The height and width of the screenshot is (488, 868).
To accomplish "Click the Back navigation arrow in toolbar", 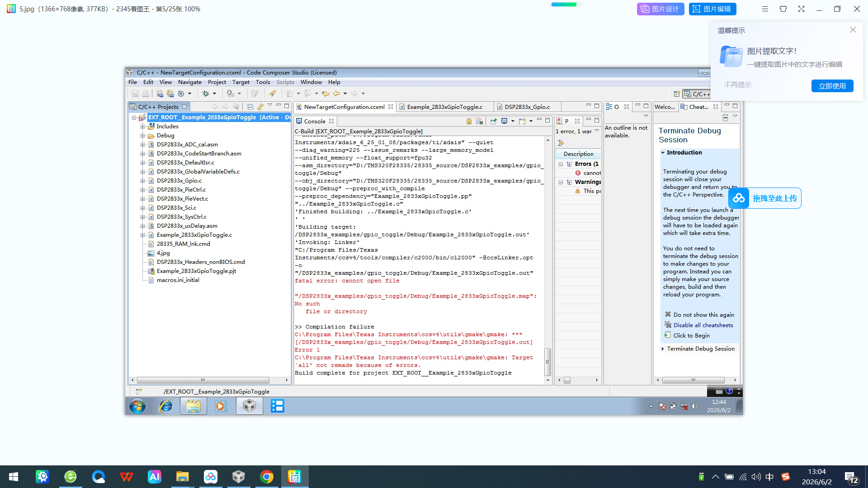I will 336,94.
